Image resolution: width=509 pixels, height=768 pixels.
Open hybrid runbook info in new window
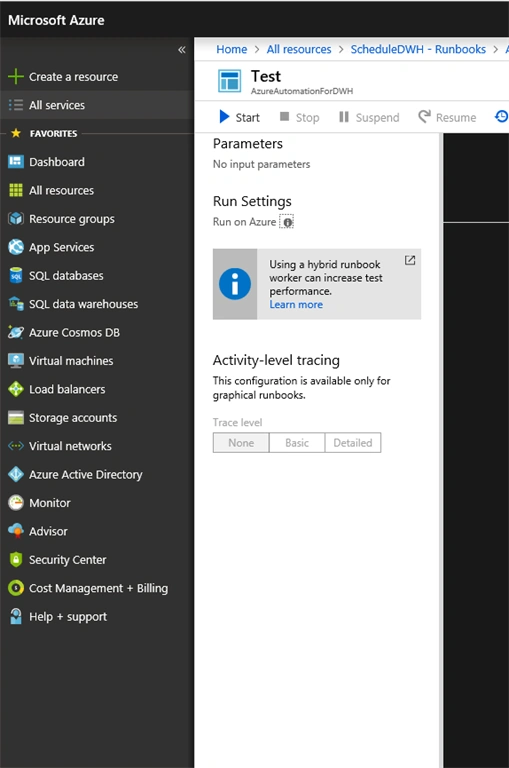pyautogui.click(x=410, y=261)
